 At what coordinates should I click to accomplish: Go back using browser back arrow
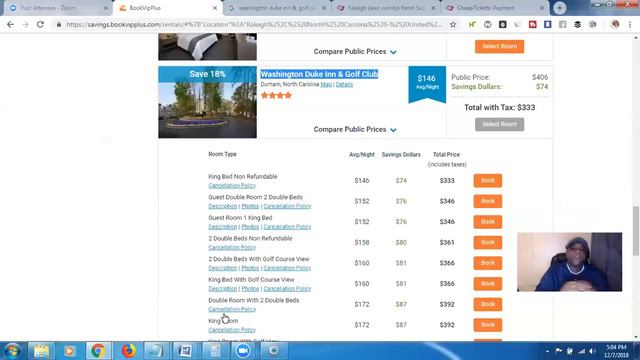10,24
